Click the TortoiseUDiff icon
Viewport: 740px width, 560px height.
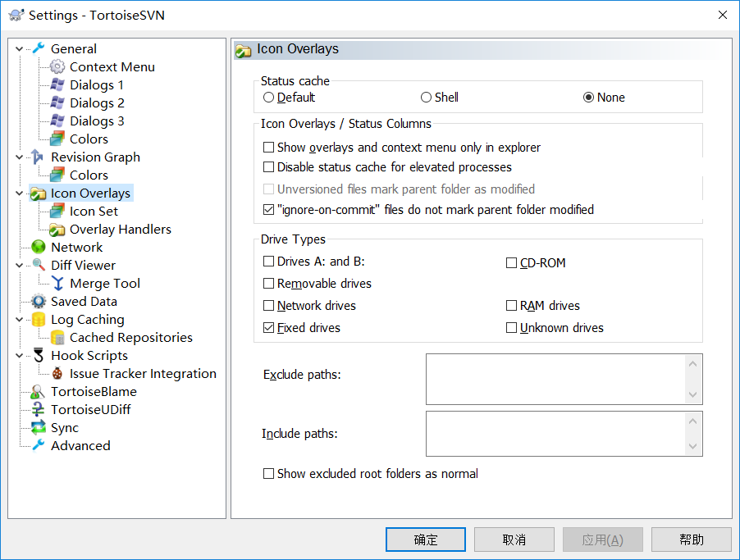coord(39,409)
